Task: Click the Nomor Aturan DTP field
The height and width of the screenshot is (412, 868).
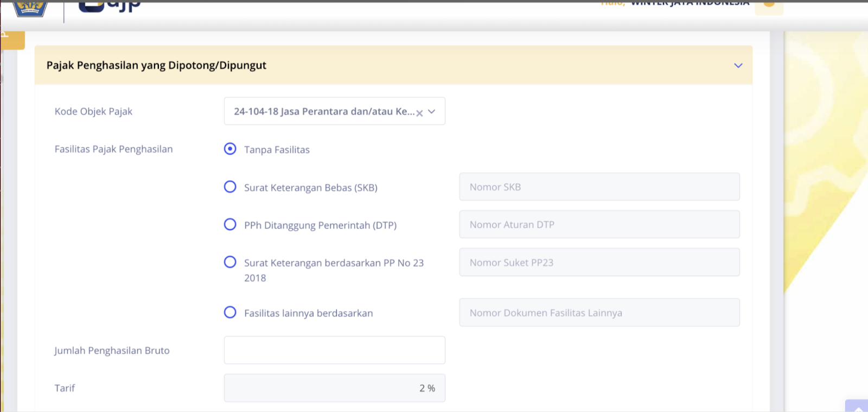Action: [599, 224]
